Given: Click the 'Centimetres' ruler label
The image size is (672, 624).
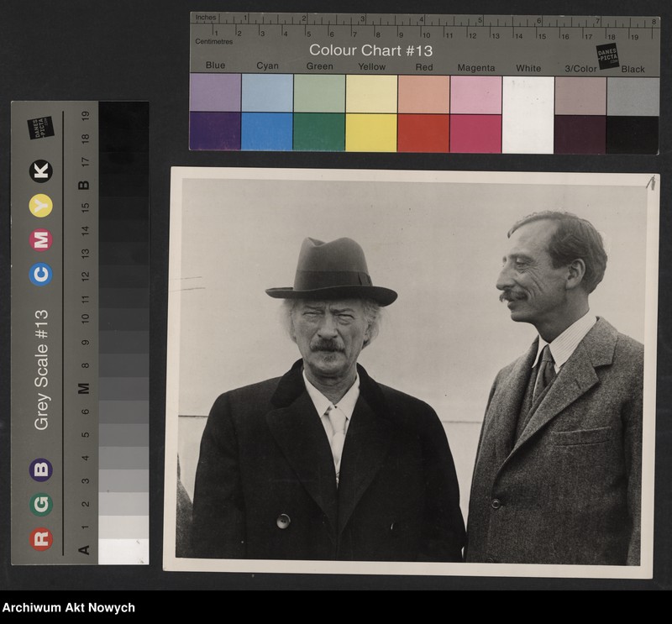Looking at the screenshot, I should [214, 41].
